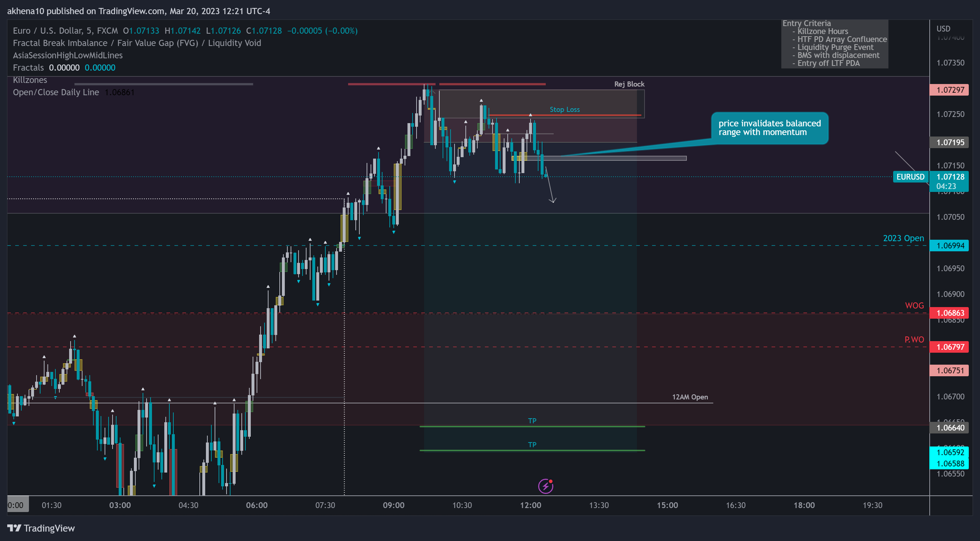Click the purple lightning event icon
Viewport: 980px width, 541px height.
pyautogui.click(x=545, y=486)
